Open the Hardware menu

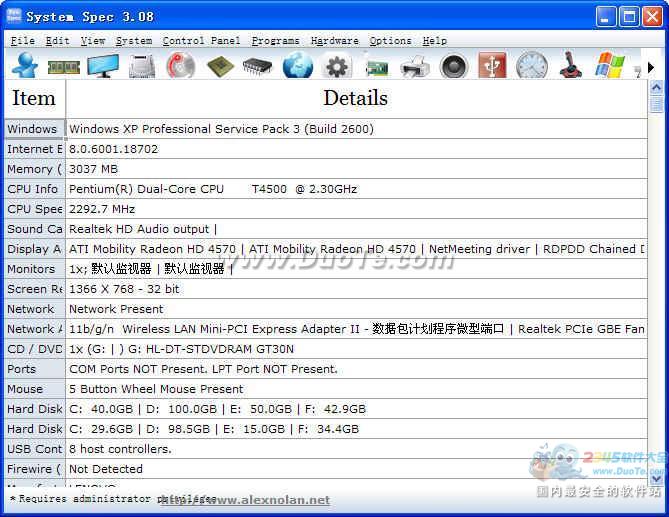tap(334, 41)
